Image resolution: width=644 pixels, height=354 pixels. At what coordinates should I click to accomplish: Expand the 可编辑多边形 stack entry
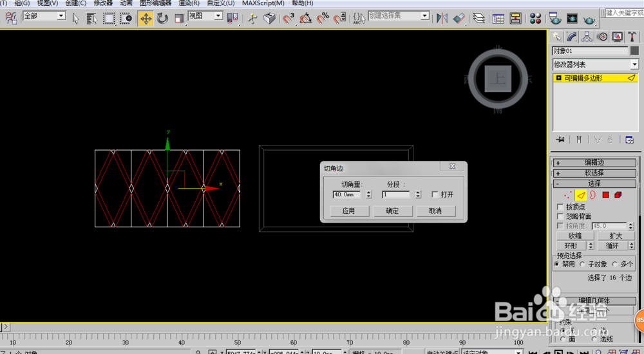click(x=558, y=78)
